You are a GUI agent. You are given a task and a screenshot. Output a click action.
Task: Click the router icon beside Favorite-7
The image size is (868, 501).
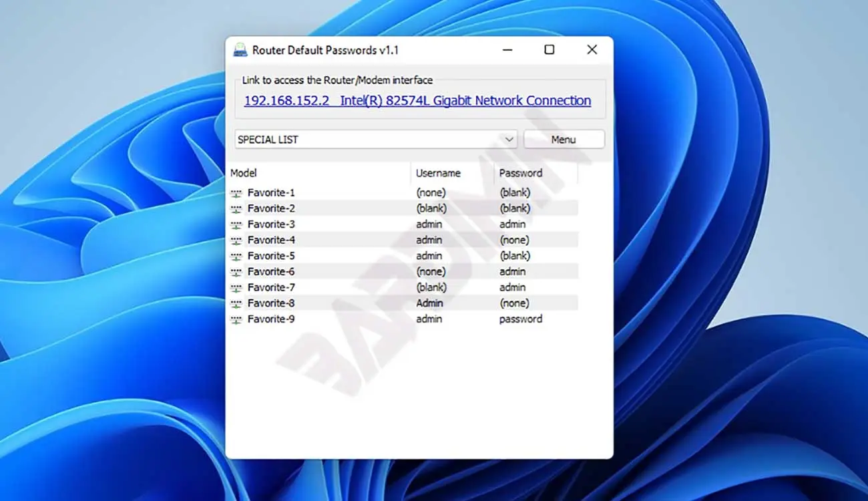236,288
